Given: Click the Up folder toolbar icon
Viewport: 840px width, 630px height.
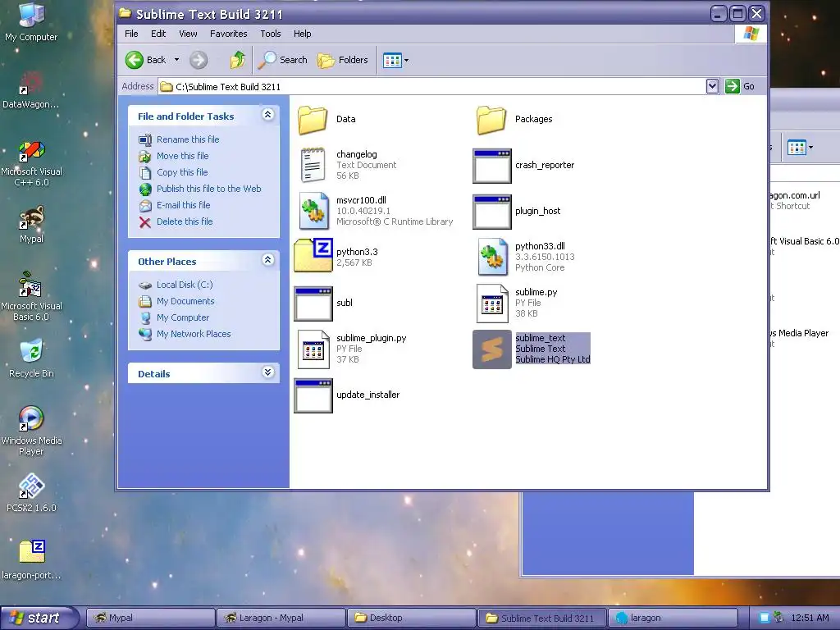Looking at the screenshot, I should pos(237,60).
